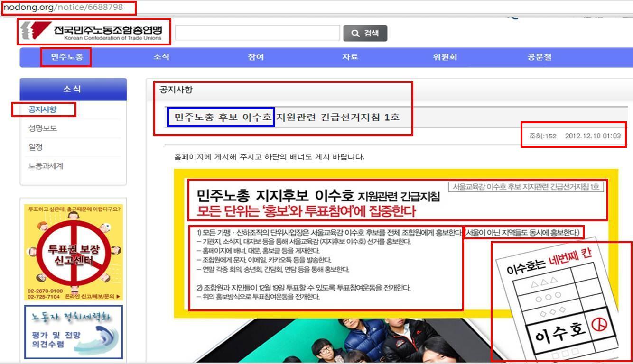Click the 소식 sidebar header
Image resolution: width=633 pixels, height=364 pixels.
pyautogui.click(x=73, y=89)
